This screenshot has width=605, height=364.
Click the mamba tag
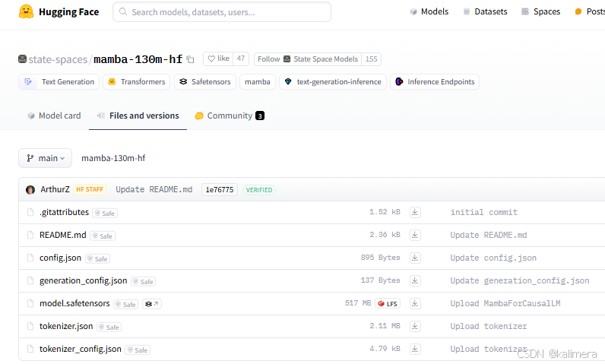[258, 82]
